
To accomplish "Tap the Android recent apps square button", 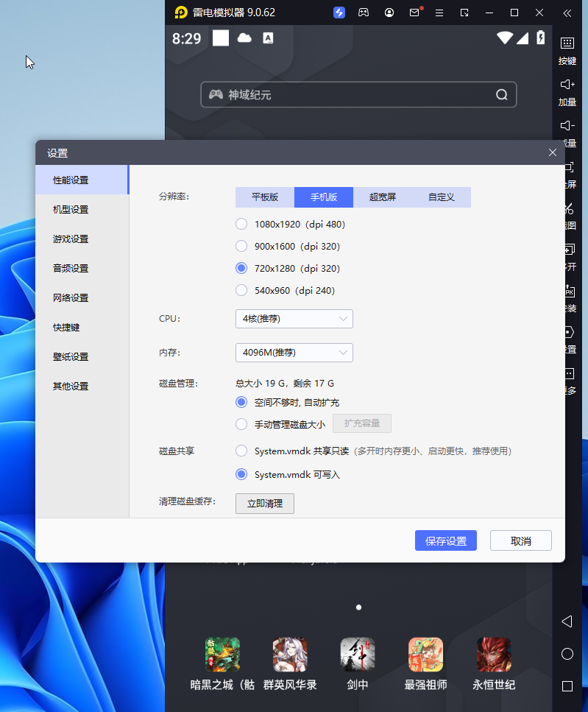I will [x=567, y=686].
